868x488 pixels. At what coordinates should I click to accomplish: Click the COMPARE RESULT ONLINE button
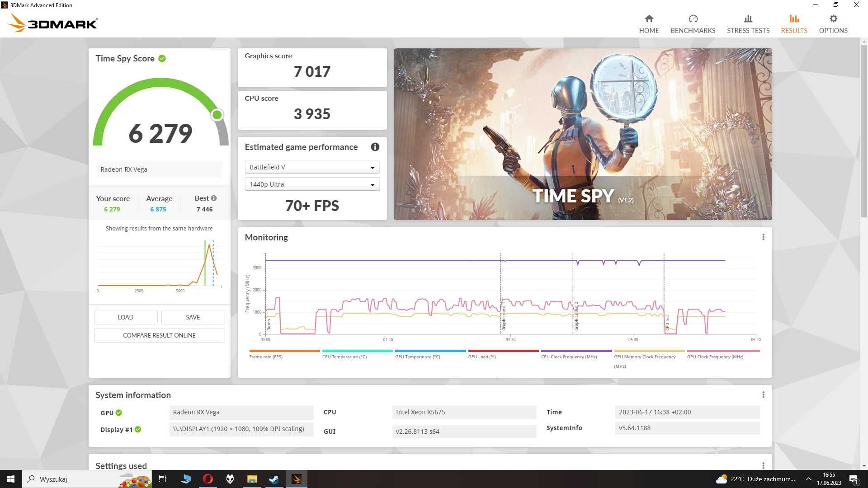coord(159,335)
